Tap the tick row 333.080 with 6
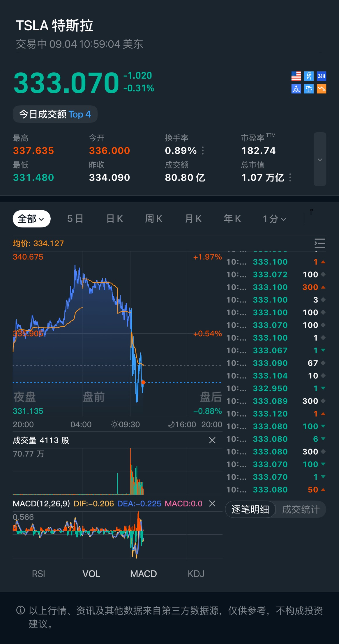 pyautogui.click(x=276, y=439)
